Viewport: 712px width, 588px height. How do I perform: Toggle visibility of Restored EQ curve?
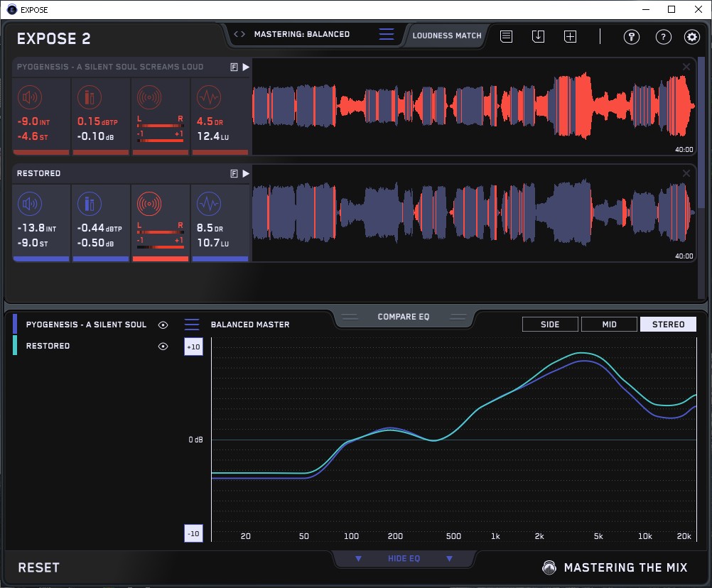pos(163,346)
